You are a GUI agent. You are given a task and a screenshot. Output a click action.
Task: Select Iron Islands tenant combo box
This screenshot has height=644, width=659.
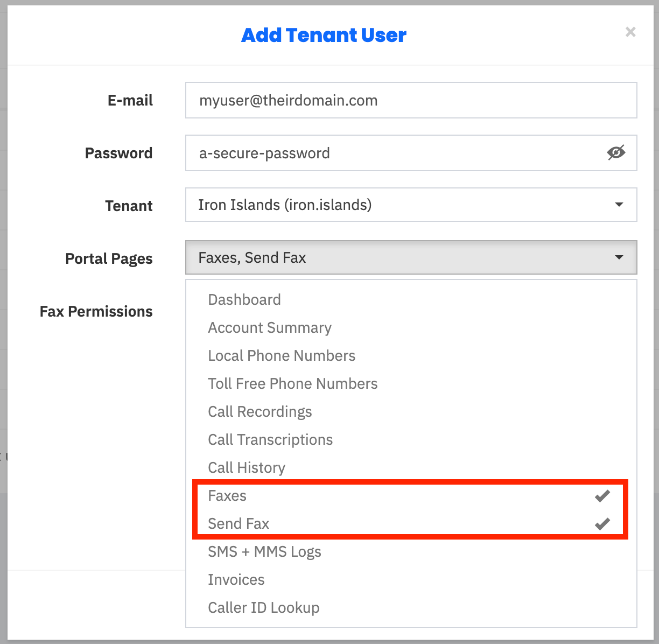pos(411,205)
